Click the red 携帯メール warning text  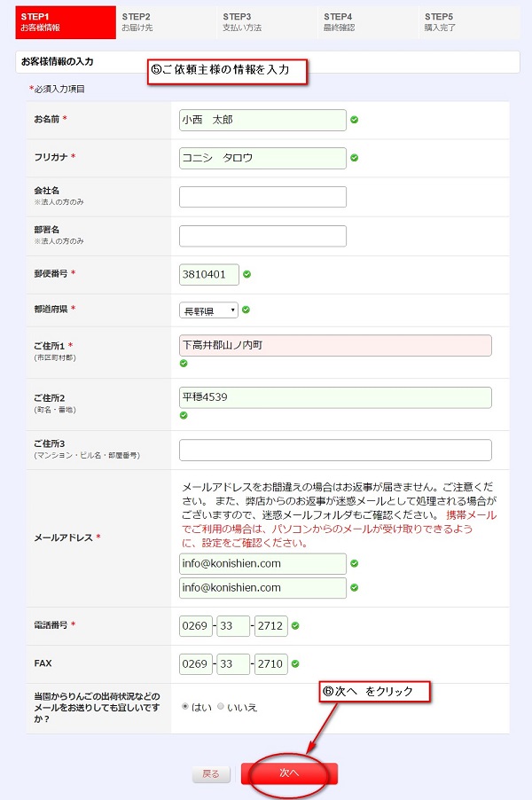340,529
